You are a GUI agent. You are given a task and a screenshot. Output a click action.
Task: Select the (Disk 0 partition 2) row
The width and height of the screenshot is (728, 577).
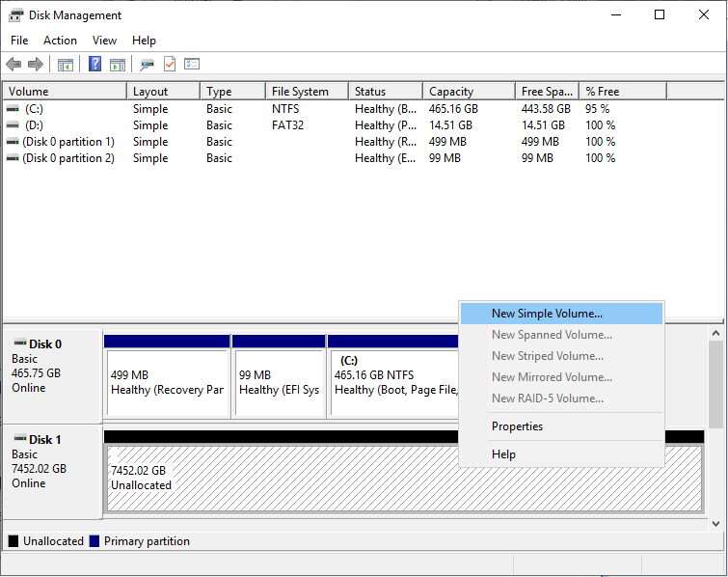[335, 158]
